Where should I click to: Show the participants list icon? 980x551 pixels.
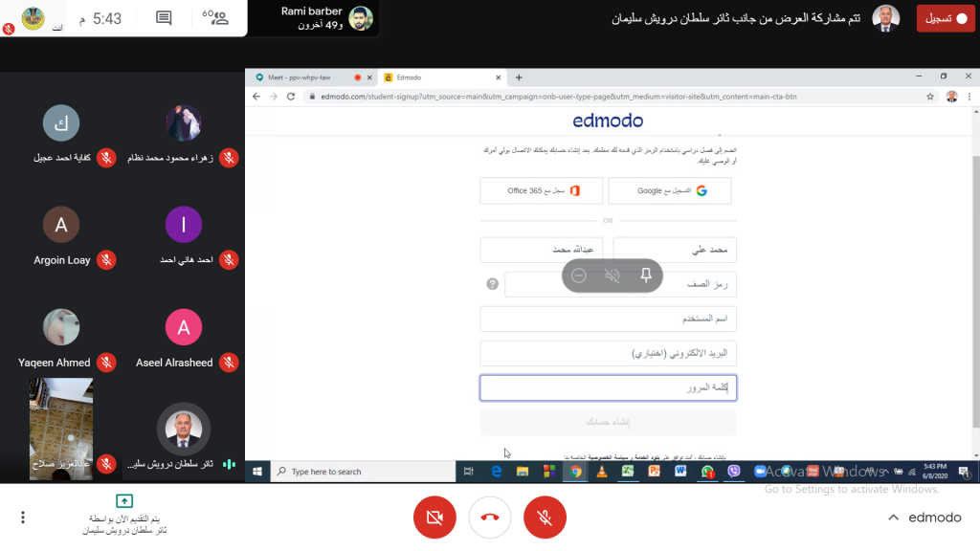[x=215, y=17]
